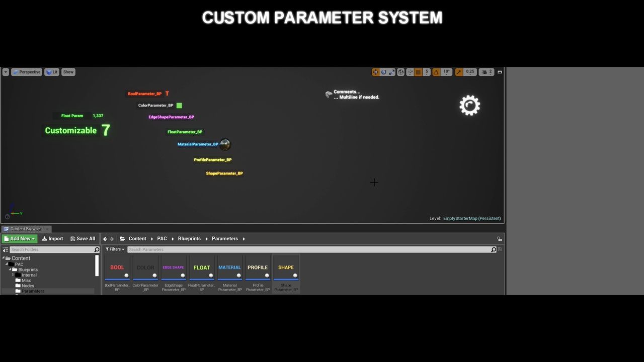Image resolution: width=644 pixels, height=362 pixels.
Task: Click the green ColorParameter_BP color swatch
Action: click(179, 105)
